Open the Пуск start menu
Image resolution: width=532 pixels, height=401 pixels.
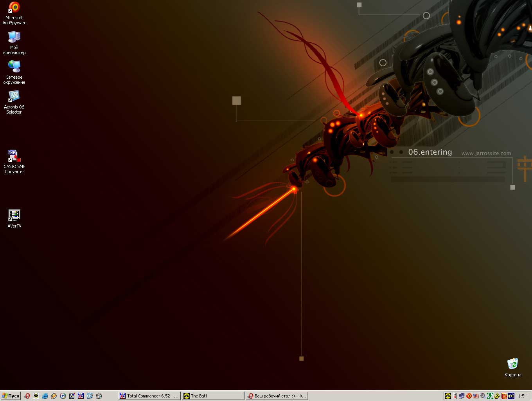point(11,396)
